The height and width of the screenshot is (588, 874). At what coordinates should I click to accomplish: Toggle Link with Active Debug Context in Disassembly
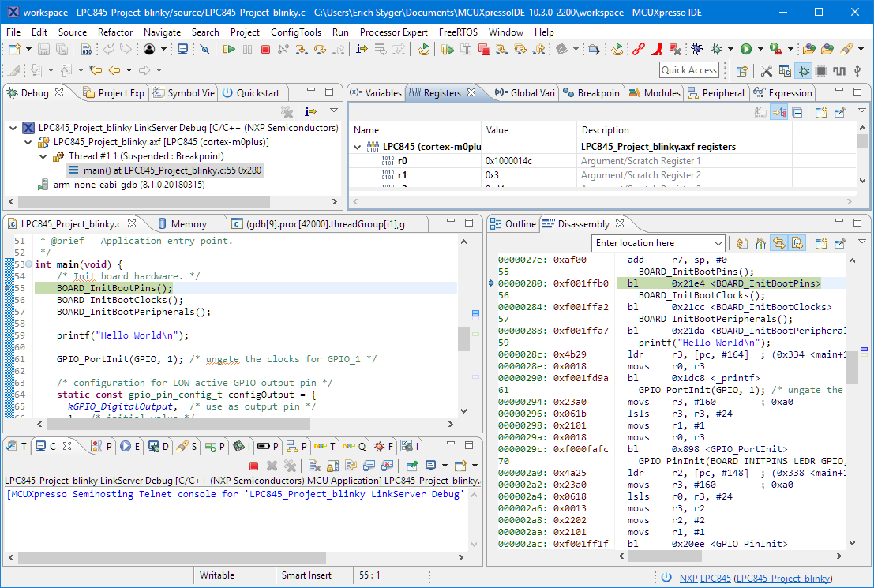pyautogui.click(x=779, y=243)
